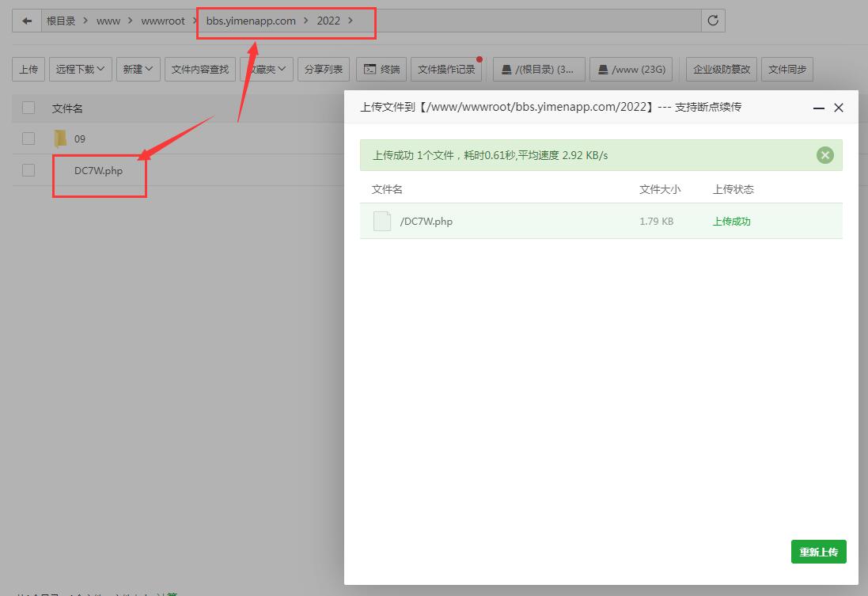Navigate to 根目录 in breadcrumb
This screenshot has width=868, height=596.
click(x=61, y=21)
